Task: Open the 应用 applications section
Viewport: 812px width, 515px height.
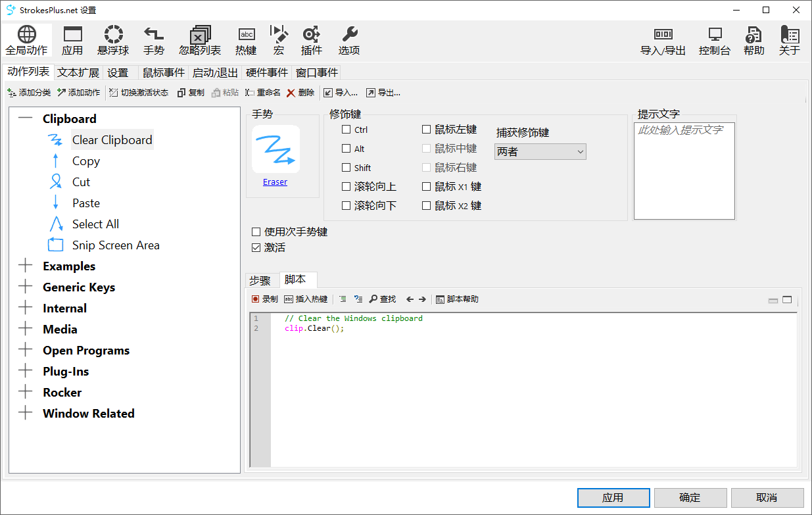Action: pos(72,41)
